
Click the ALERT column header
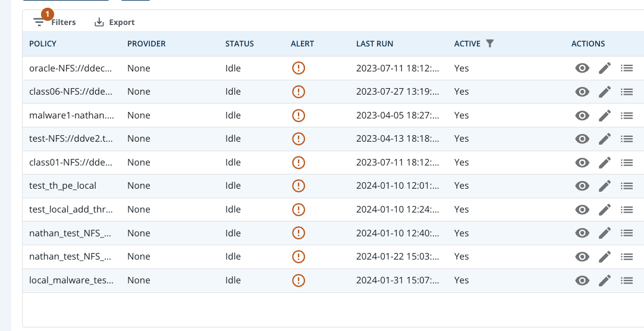point(302,43)
